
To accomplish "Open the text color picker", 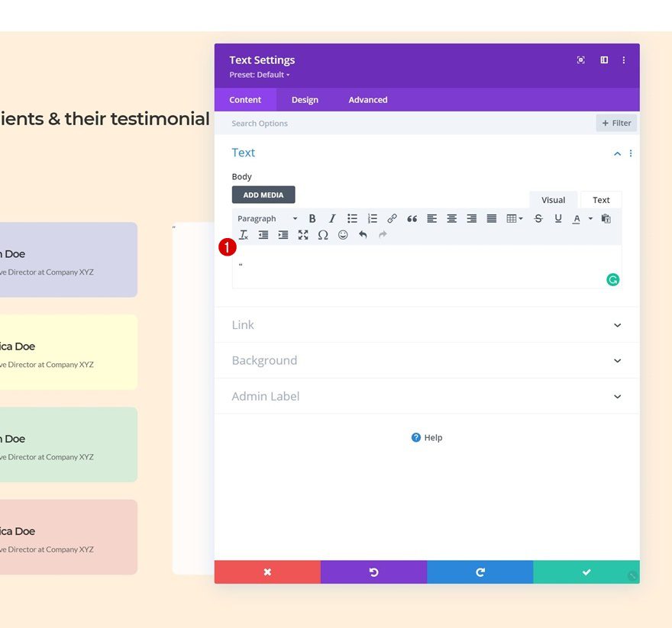I will 577,218.
